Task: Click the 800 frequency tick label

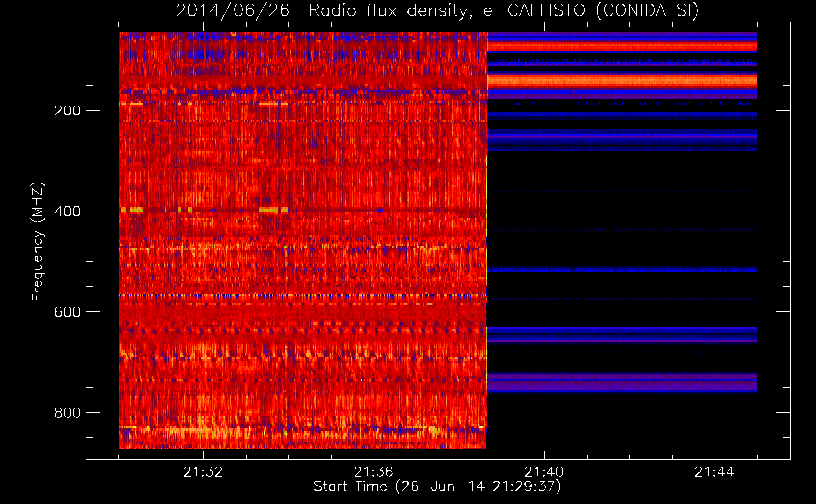Action: (68, 413)
